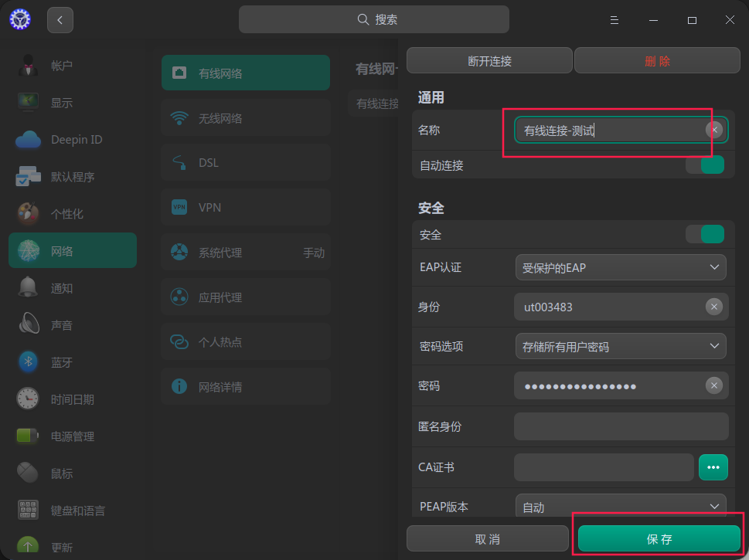Click the 断开连接 disconnect button

489,60
